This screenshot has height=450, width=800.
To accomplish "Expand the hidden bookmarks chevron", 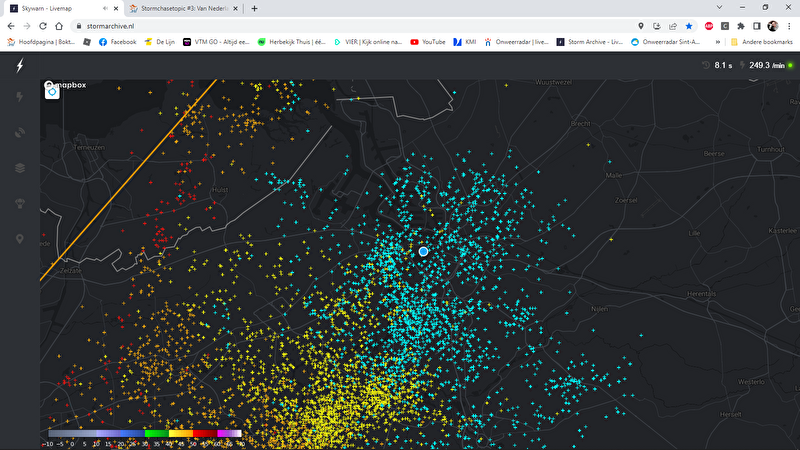I will [x=718, y=42].
